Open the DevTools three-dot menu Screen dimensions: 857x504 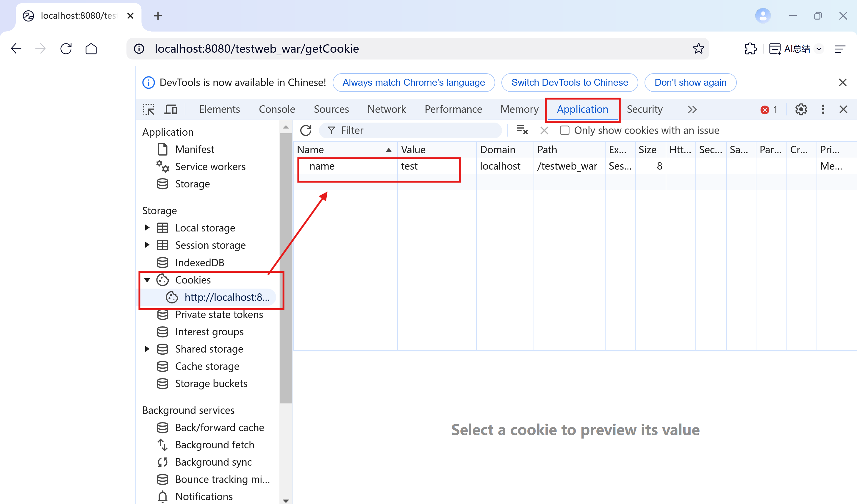(823, 109)
